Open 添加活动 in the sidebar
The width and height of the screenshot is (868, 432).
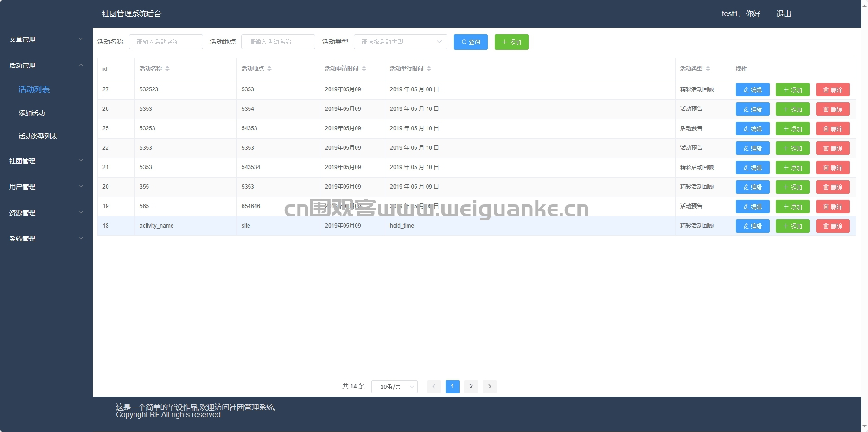tap(32, 113)
